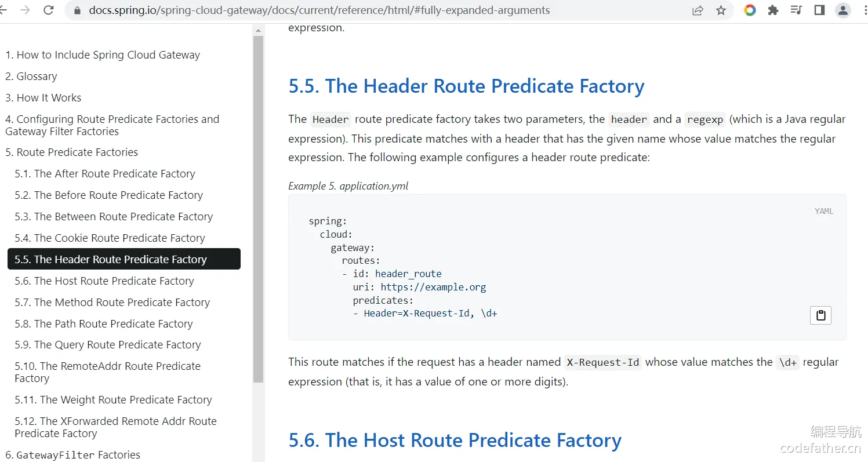
Task: View site information via the lock icon
Action: click(77, 10)
